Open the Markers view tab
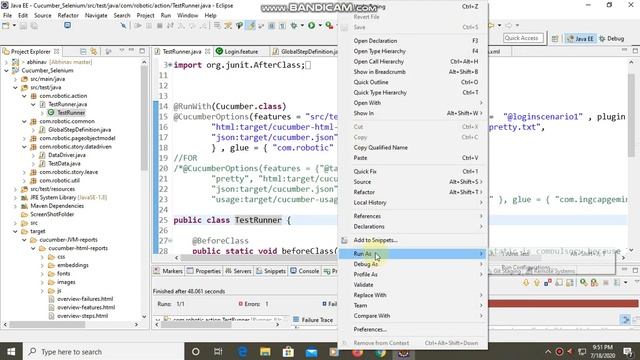This screenshot has height=360, width=640. [168, 271]
